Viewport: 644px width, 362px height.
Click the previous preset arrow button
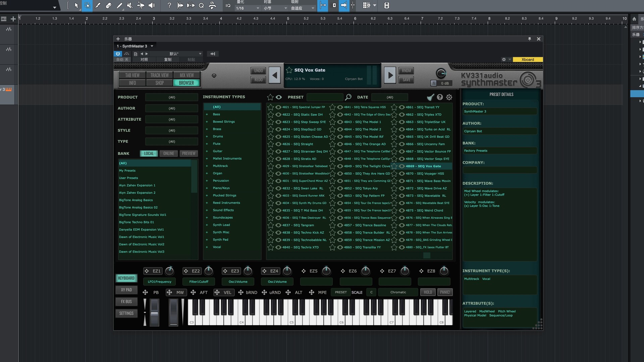(x=275, y=75)
